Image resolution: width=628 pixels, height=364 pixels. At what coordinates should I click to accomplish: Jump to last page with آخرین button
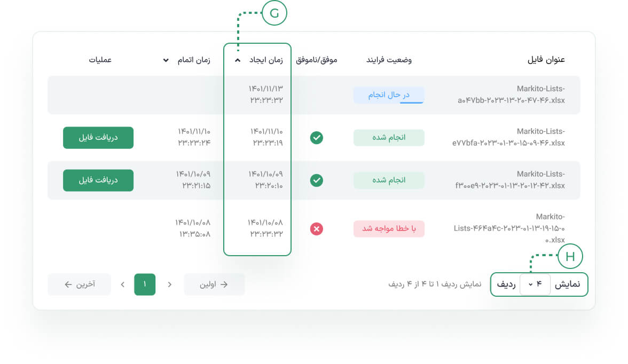(79, 284)
